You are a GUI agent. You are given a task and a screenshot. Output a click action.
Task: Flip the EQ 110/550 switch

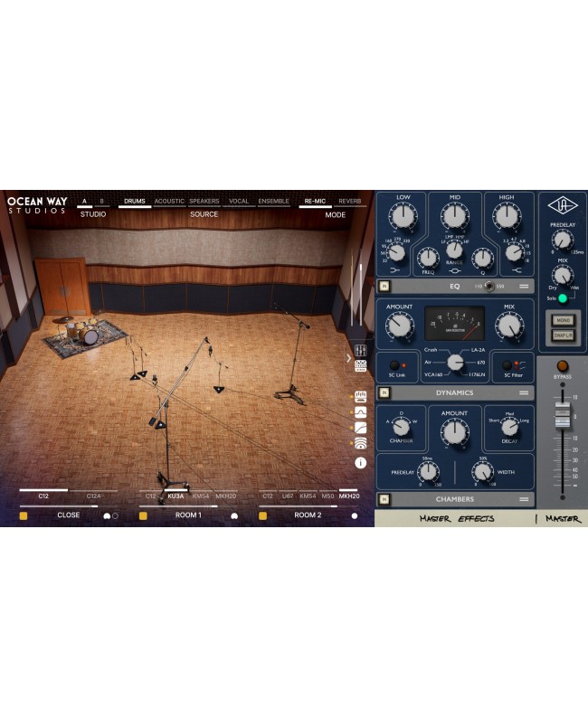tap(489, 286)
